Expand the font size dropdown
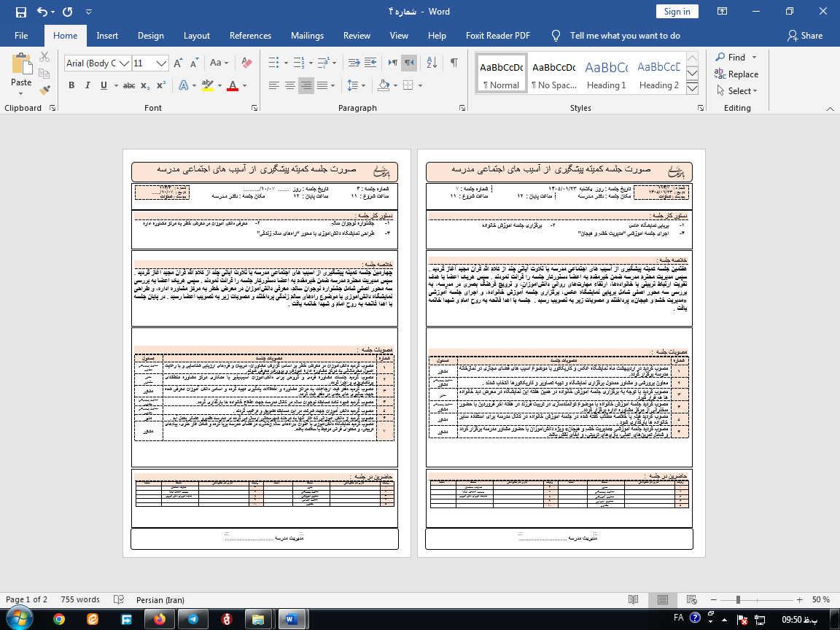The height and width of the screenshot is (630, 840). click(162, 63)
